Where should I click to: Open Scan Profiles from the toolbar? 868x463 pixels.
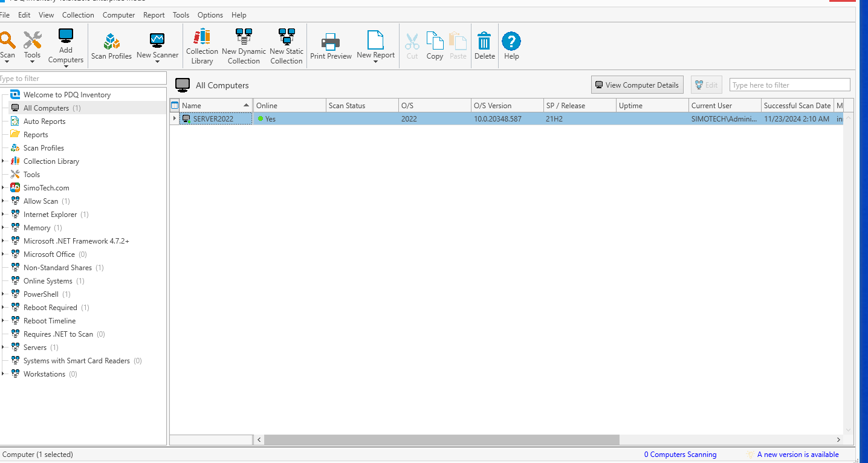coord(111,47)
